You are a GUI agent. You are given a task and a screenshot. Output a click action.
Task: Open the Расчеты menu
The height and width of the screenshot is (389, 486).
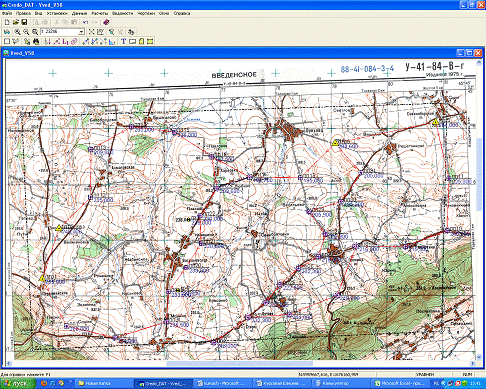click(x=100, y=13)
